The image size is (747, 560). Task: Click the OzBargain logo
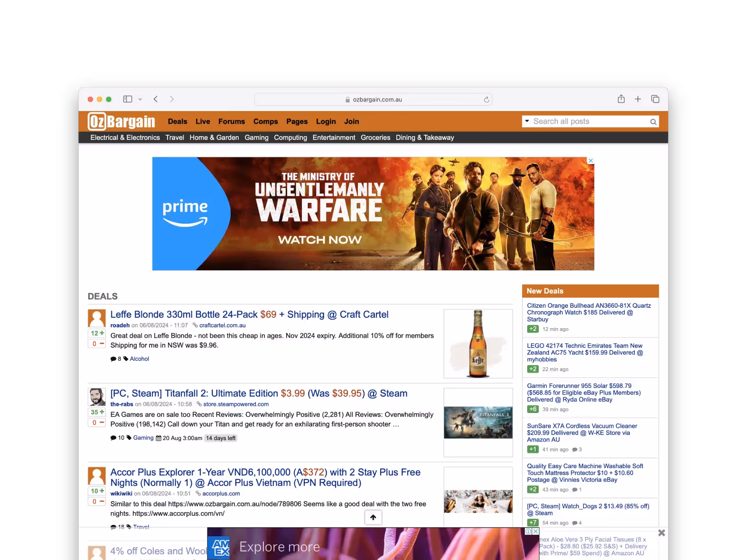[121, 121]
